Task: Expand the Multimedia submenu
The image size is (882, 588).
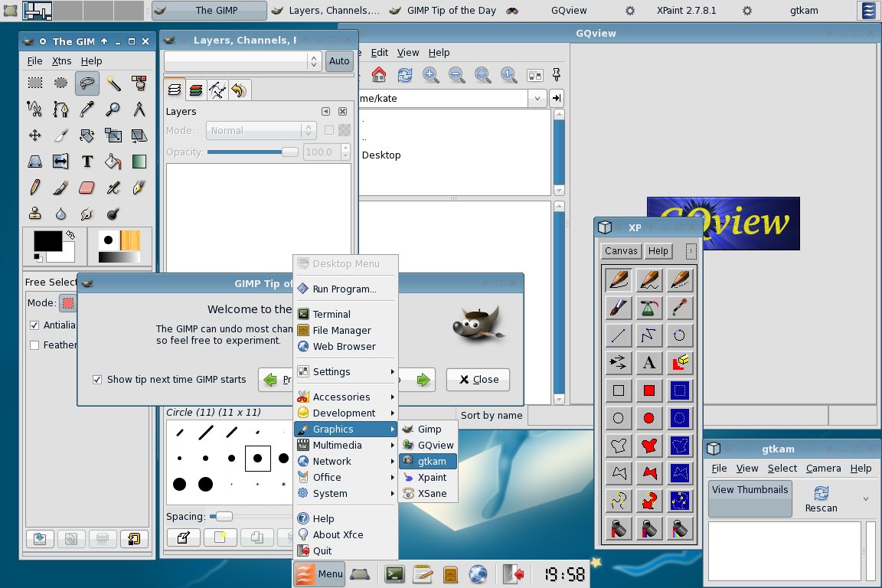Action: point(346,445)
